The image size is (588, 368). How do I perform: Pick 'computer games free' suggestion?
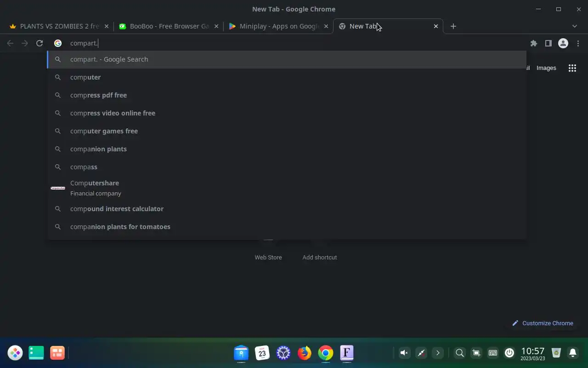point(287,131)
